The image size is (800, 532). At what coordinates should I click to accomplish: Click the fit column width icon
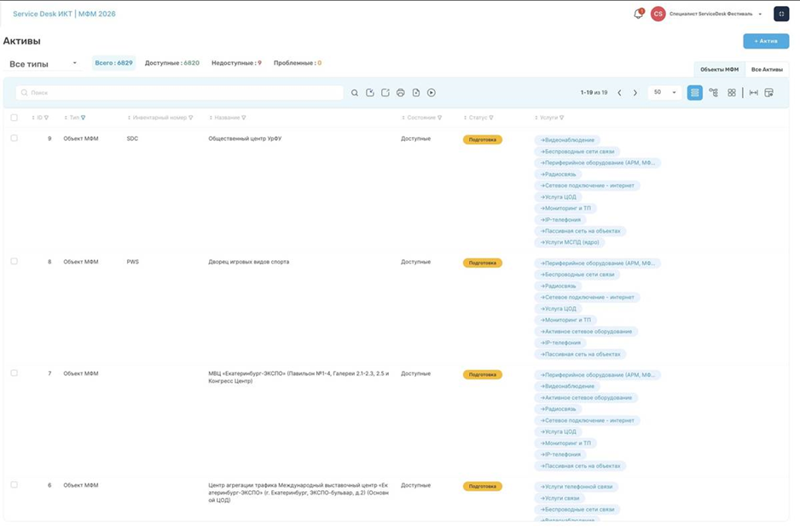754,93
